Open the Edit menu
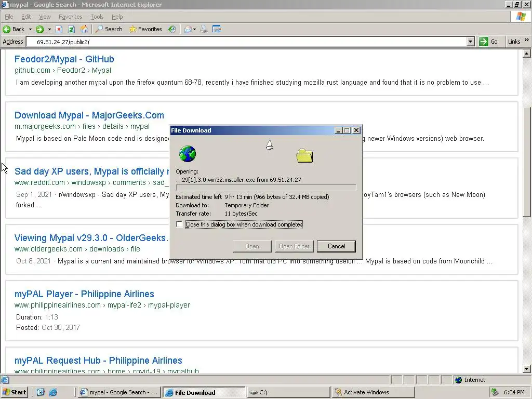This screenshot has height=399, width=532. click(x=26, y=17)
